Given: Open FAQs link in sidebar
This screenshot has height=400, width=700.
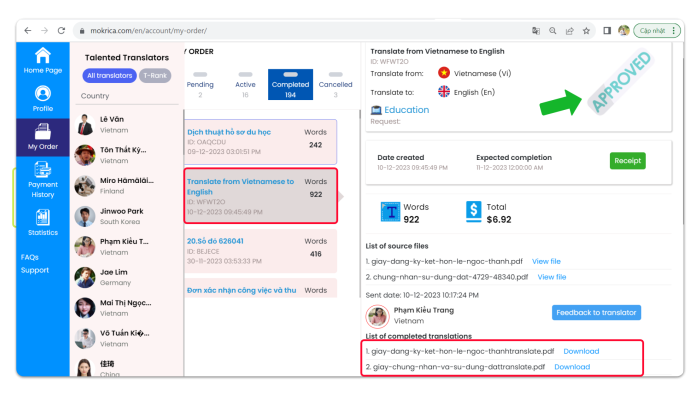Looking at the screenshot, I should 30,257.
